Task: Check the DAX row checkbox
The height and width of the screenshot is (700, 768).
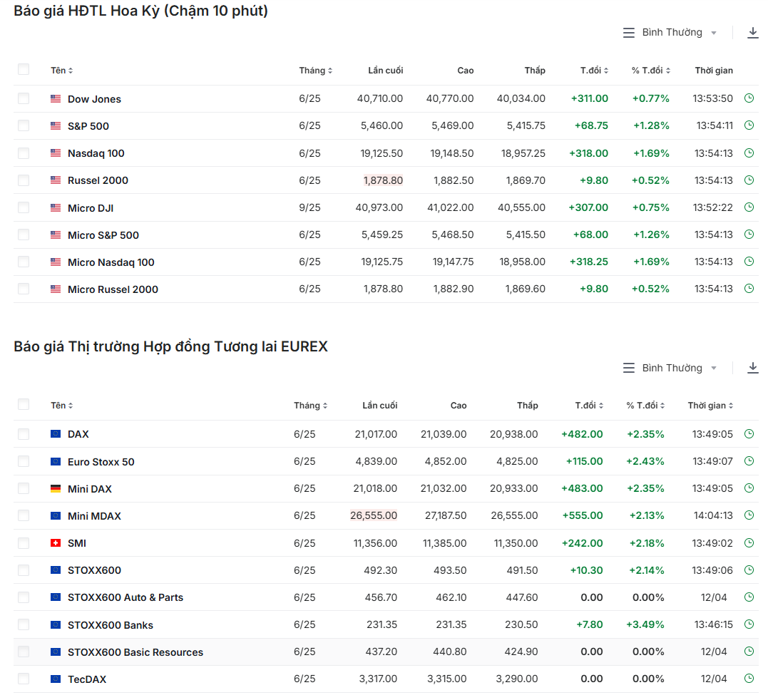Action: click(x=24, y=433)
